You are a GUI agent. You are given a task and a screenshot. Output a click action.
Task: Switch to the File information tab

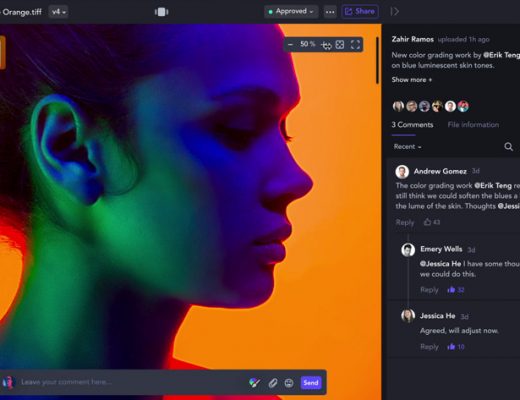point(473,125)
